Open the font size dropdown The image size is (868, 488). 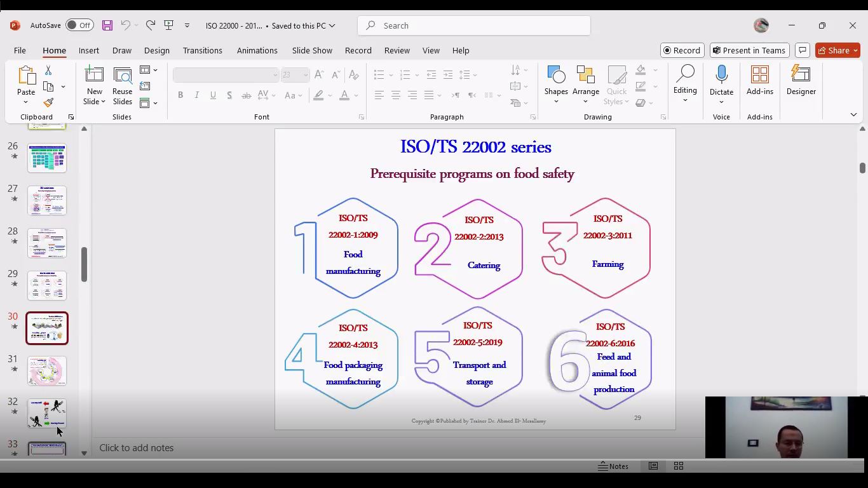[306, 75]
